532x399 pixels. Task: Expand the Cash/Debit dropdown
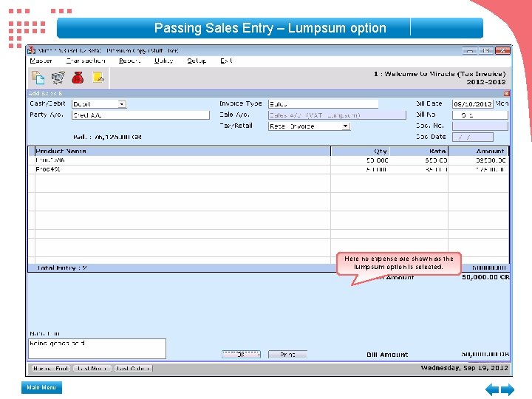point(122,104)
